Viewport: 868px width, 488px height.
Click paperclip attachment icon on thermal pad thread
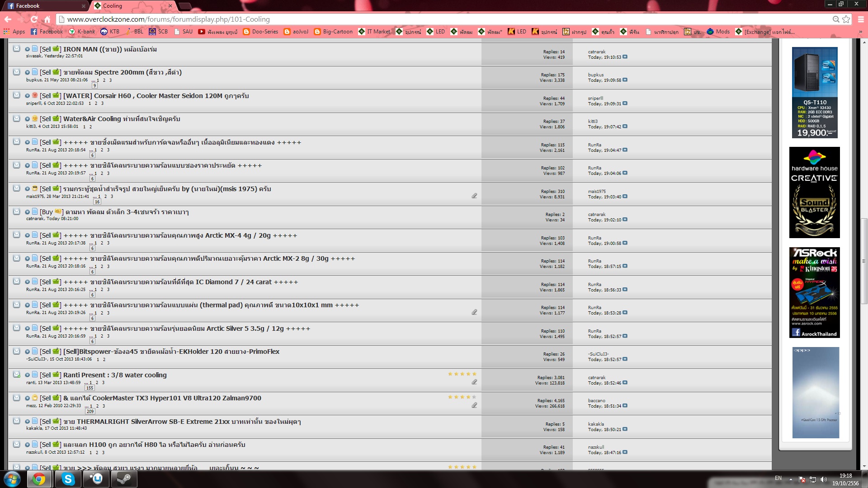click(x=474, y=312)
